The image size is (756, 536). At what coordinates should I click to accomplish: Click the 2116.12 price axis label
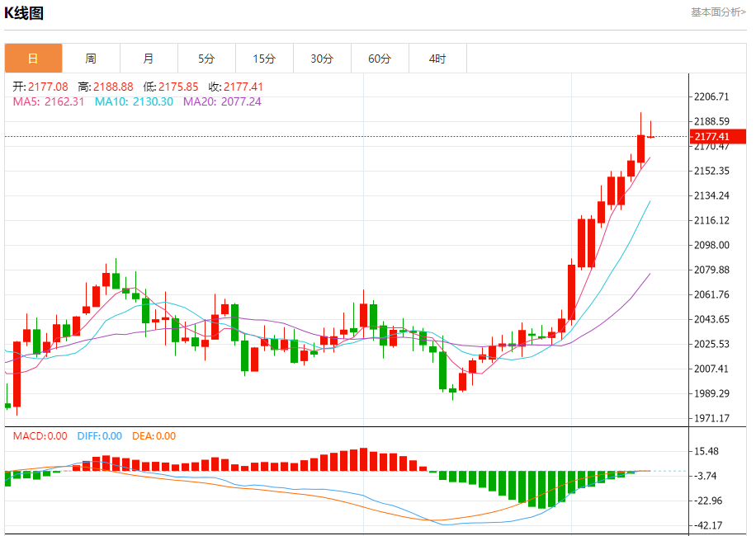click(x=711, y=220)
